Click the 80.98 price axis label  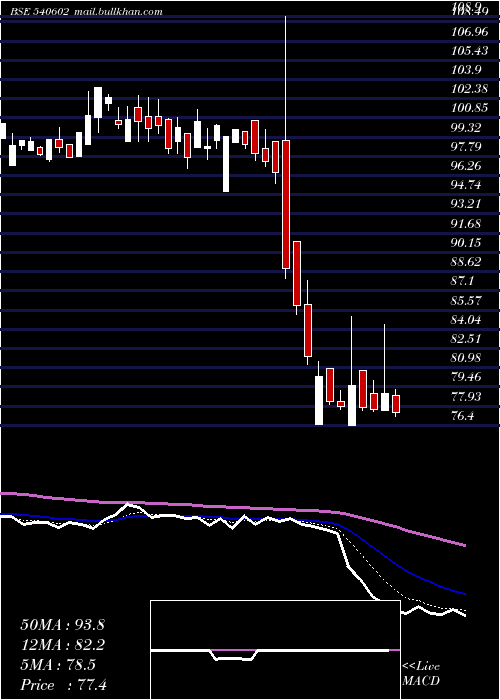466,358
